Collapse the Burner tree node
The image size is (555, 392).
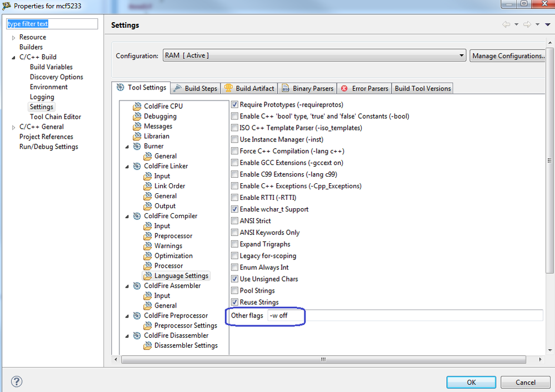pyautogui.click(x=127, y=147)
